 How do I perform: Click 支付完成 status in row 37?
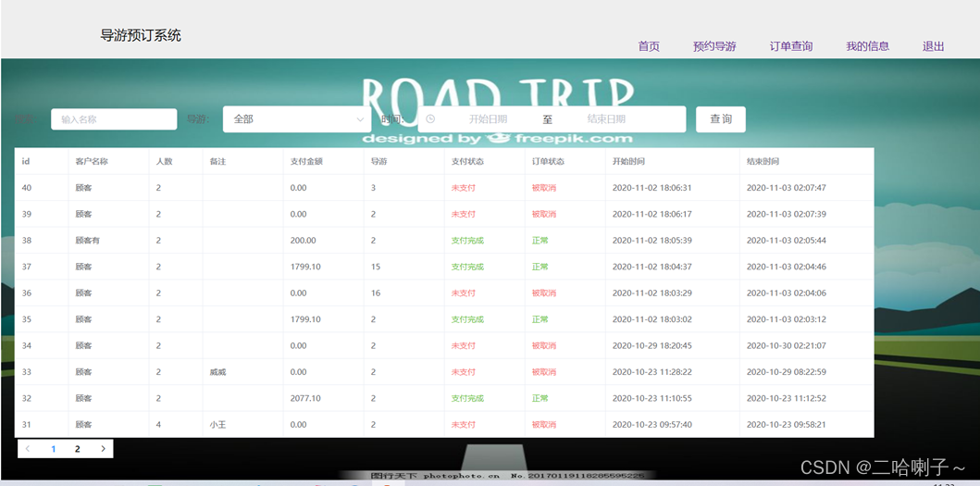467,267
